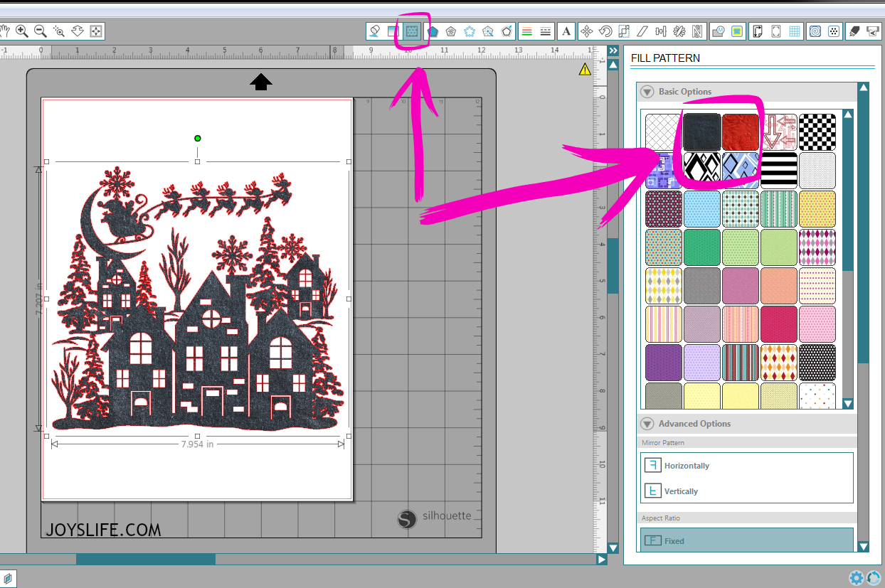Screen dimensions: 885x588
Task: Collapse the Basic Options section
Action: click(647, 92)
